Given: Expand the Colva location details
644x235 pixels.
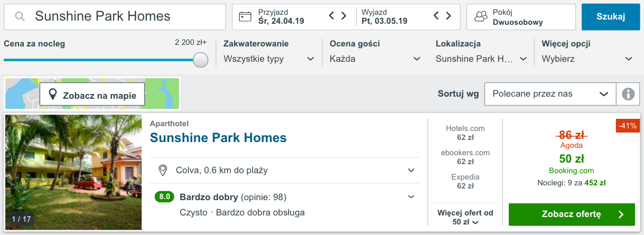Looking at the screenshot, I should (x=411, y=170).
